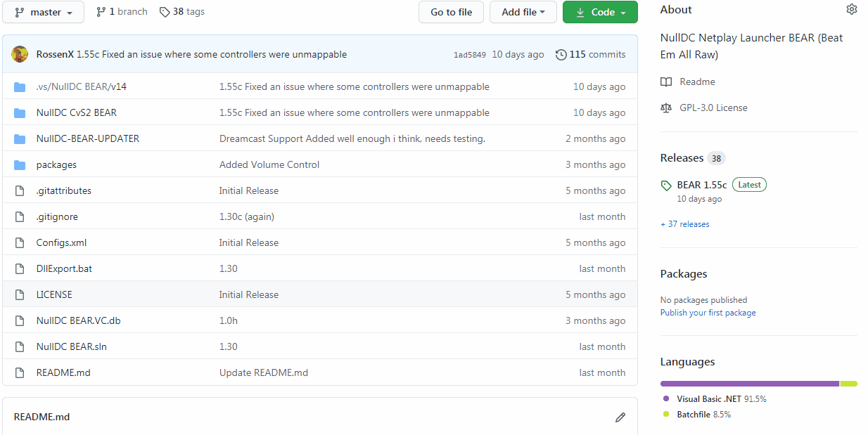Click the file icon for Configs.xml

20,243
